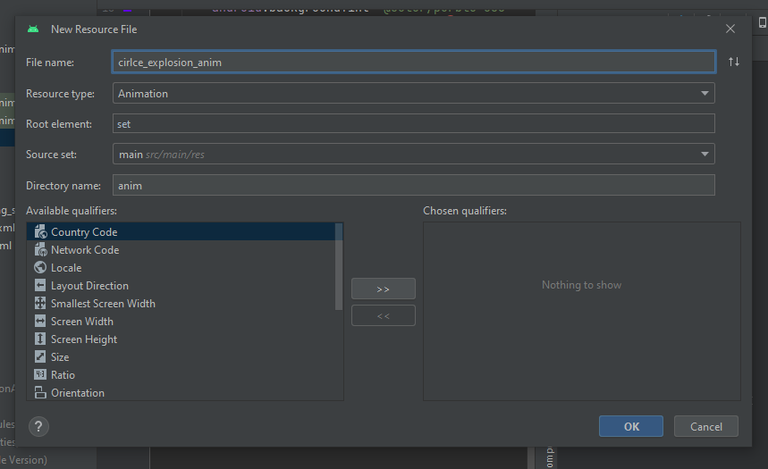The image size is (768, 469).
Task: Click the Android logo in dialog title
Action: [x=33, y=29]
